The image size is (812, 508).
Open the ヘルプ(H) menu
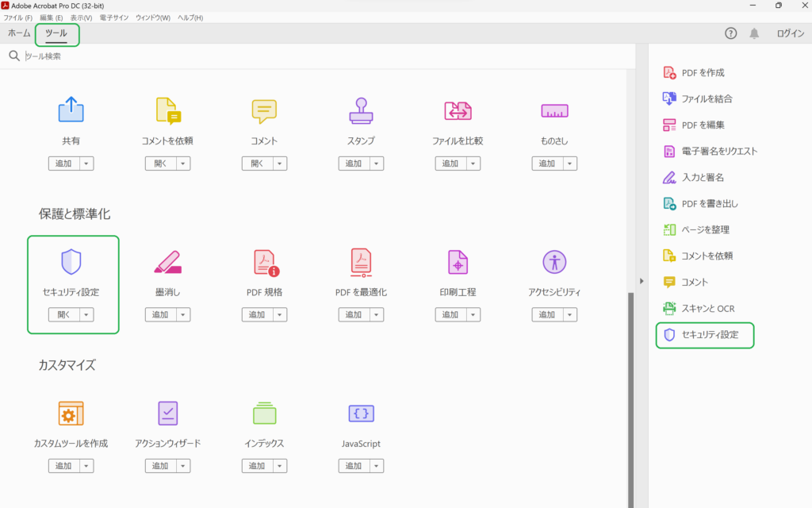tap(190, 17)
